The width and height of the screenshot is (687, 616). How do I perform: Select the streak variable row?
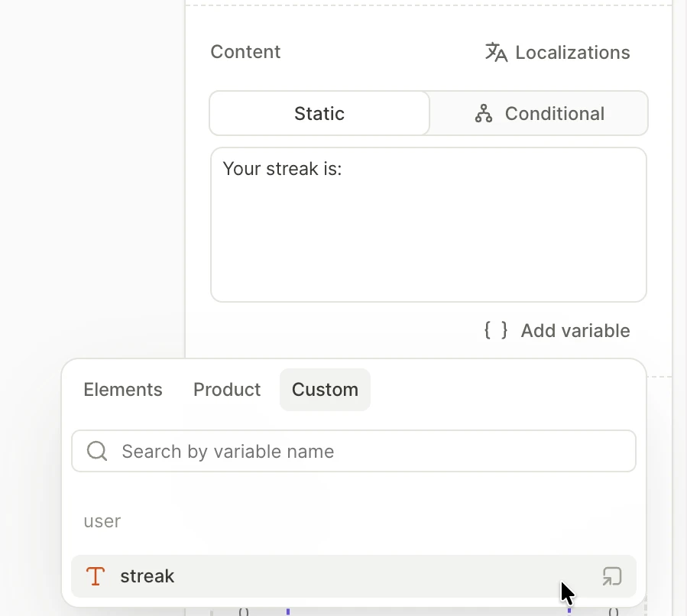354,576
